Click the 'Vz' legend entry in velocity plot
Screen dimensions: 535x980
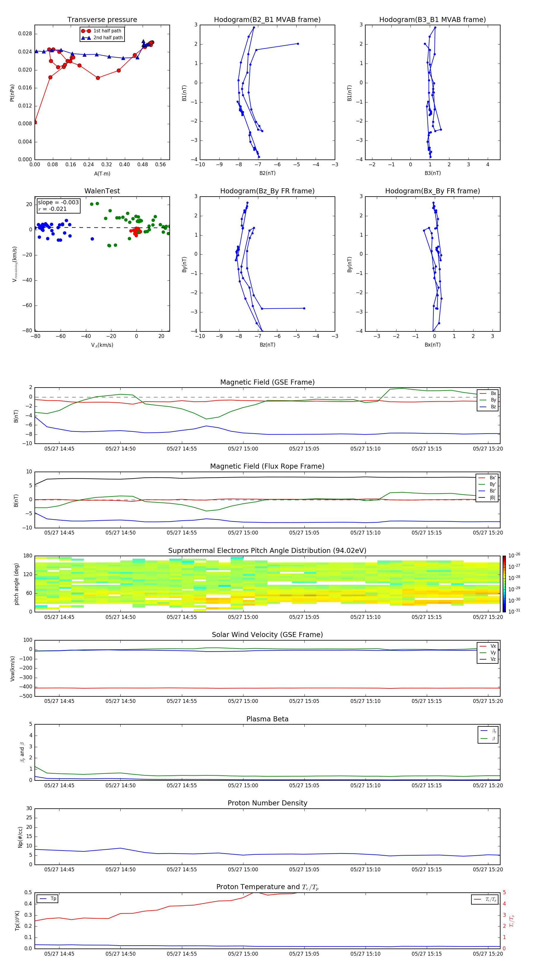(x=488, y=659)
